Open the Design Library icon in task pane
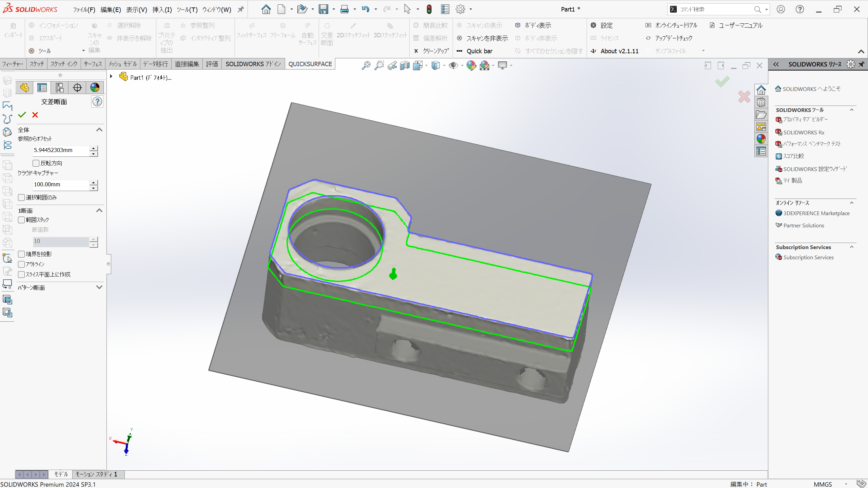 (x=761, y=102)
